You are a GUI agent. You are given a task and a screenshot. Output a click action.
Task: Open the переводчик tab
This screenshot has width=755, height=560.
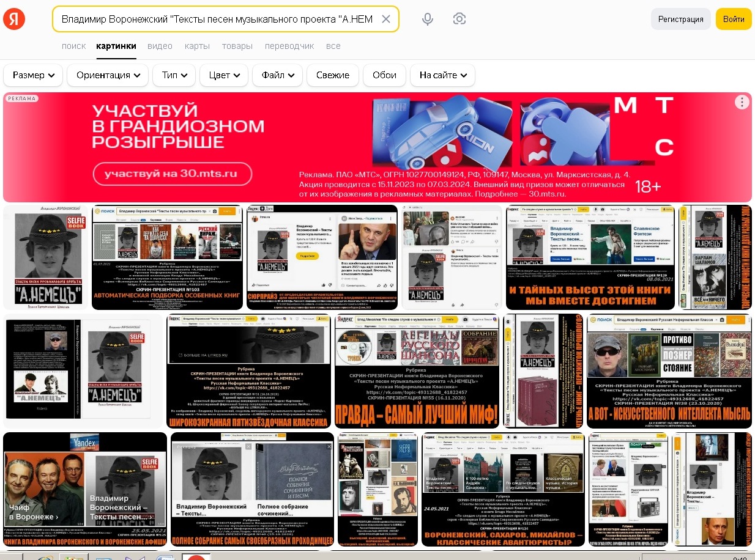289,46
